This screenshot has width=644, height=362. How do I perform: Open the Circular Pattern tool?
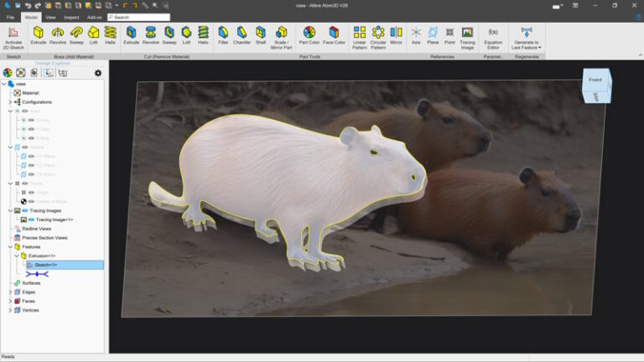[378, 38]
